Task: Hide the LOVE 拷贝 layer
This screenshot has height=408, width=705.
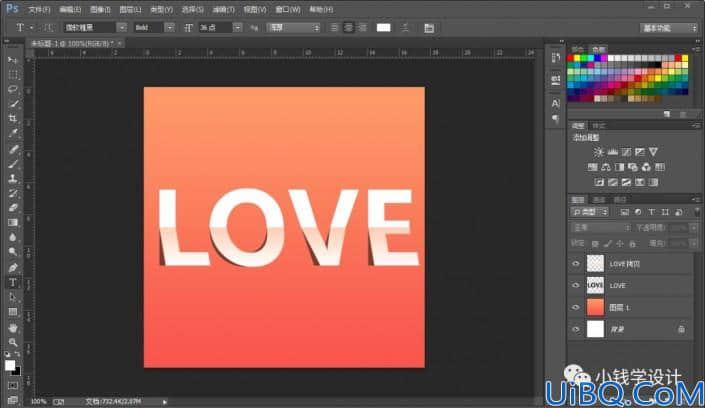Action: point(576,264)
